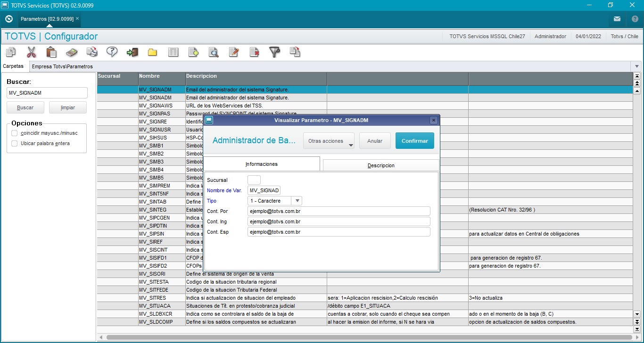The image size is (644, 343).
Task: Click the green-arrow door exit icon
Action: point(132,52)
